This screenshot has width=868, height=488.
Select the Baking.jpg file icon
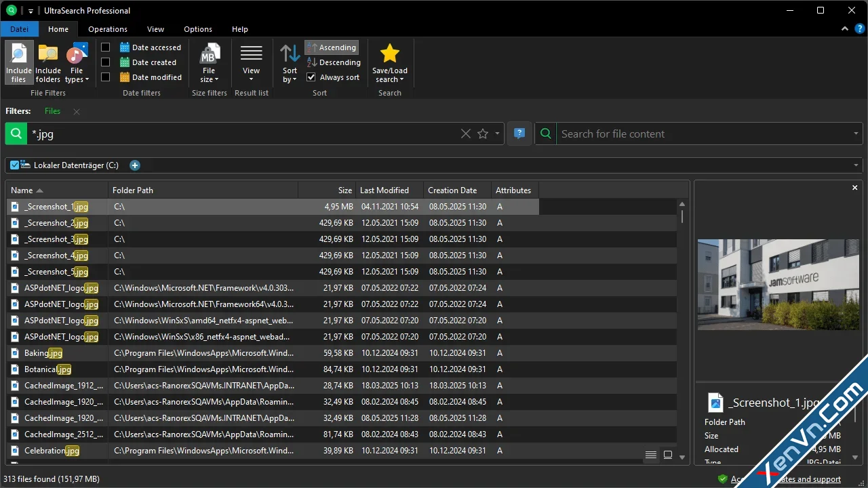point(16,353)
